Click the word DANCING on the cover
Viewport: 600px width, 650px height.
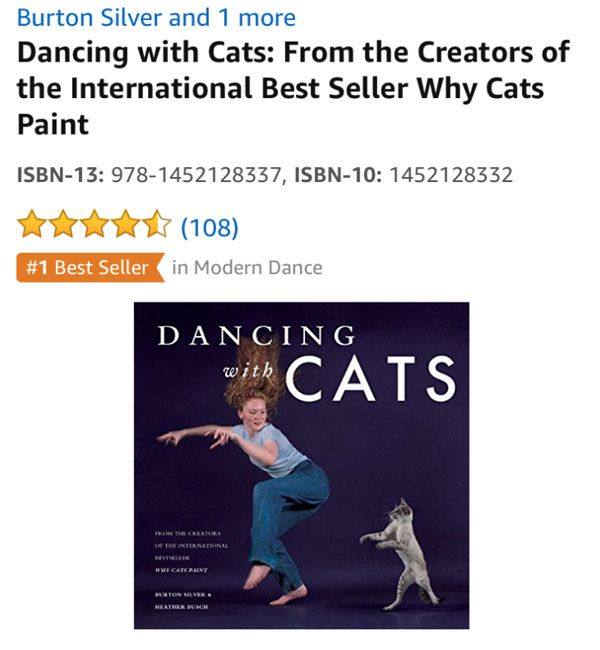[256, 336]
